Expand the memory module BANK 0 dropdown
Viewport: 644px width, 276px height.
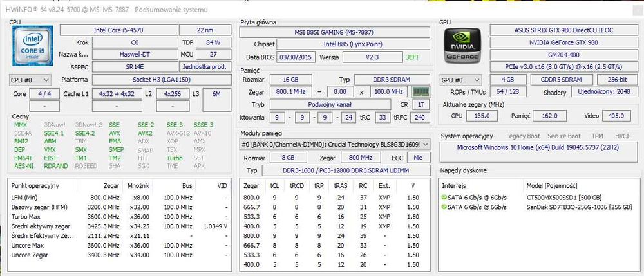(335, 144)
